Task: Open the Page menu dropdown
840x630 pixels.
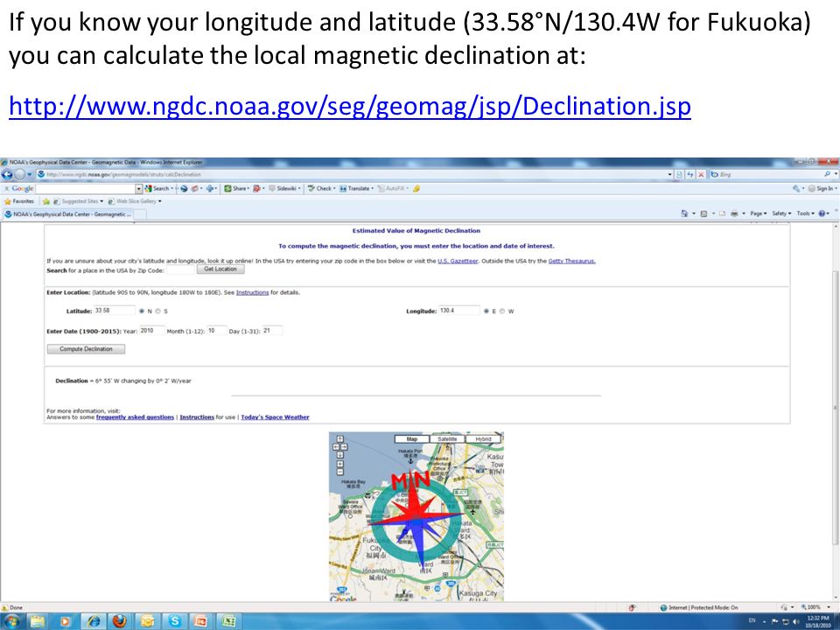Action: pyautogui.click(x=758, y=213)
